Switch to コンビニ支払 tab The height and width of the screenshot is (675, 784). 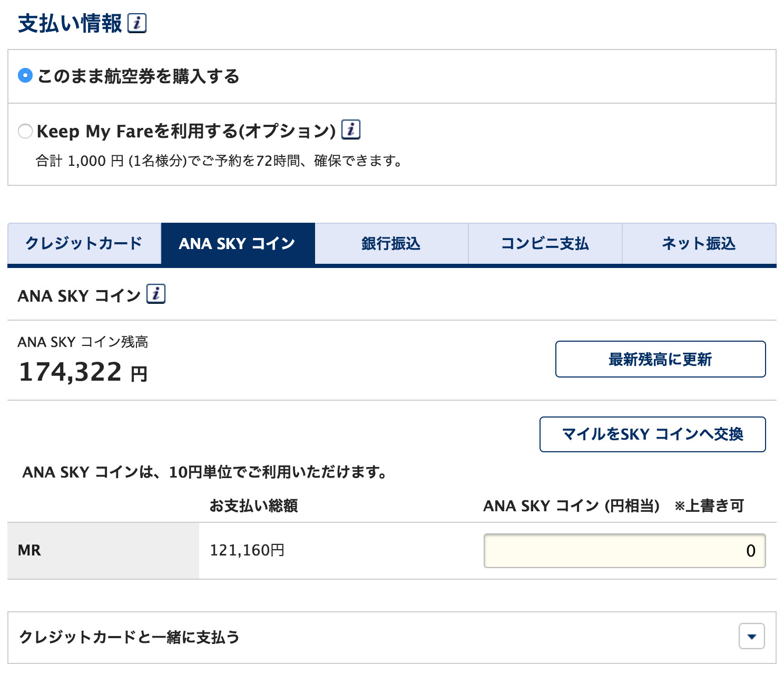pos(545,243)
